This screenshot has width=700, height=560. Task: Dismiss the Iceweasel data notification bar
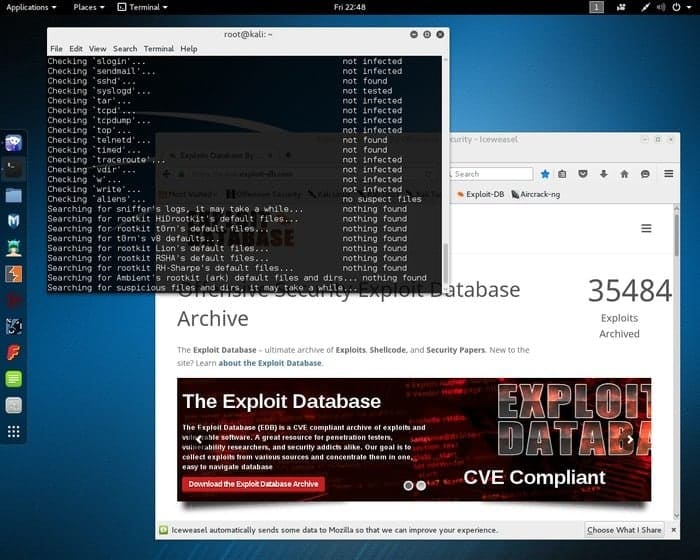(673, 530)
